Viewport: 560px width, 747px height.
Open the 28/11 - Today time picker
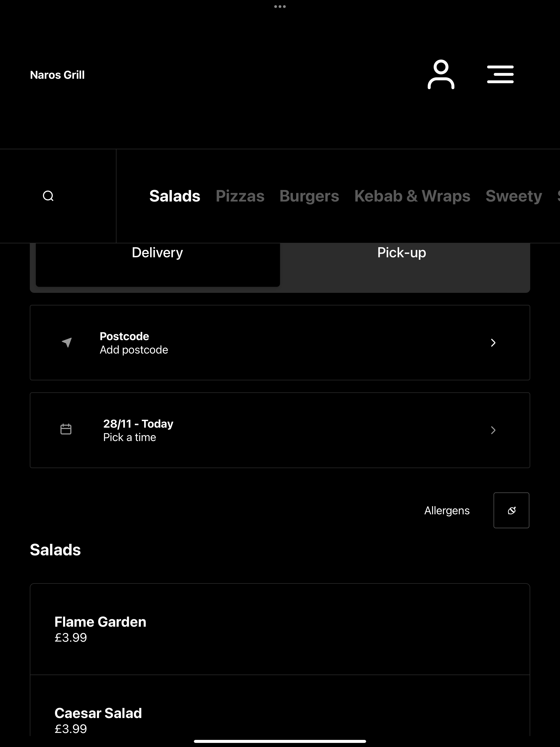click(x=280, y=430)
